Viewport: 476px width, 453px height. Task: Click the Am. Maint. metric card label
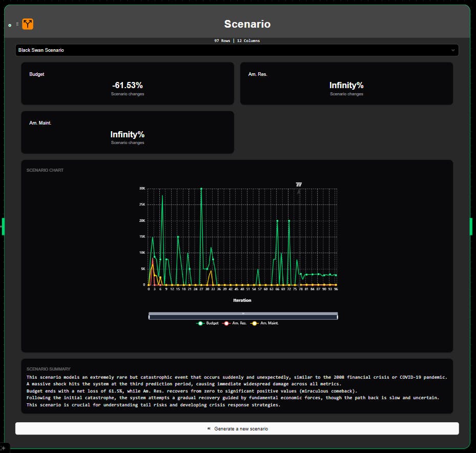pos(40,122)
